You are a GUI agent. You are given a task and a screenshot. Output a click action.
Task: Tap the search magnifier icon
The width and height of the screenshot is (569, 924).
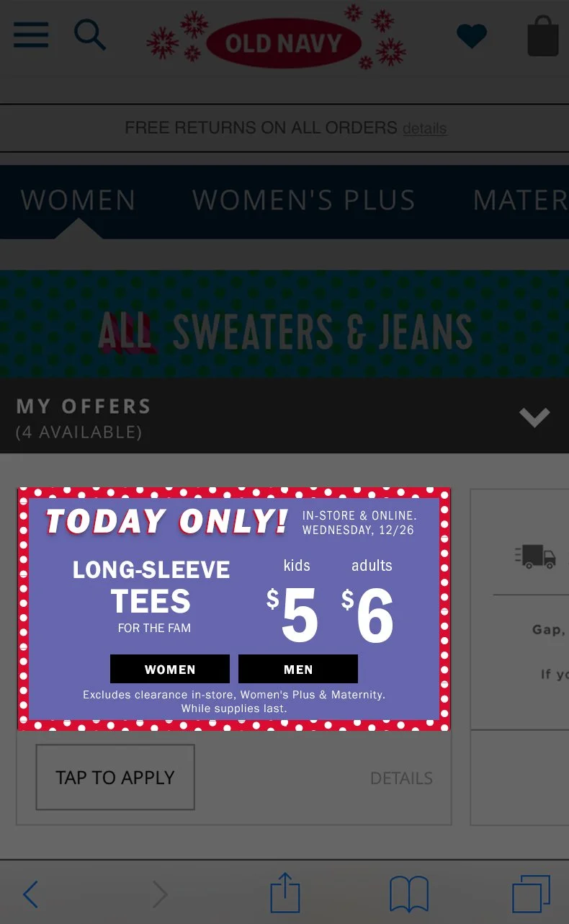coord(90,35)
